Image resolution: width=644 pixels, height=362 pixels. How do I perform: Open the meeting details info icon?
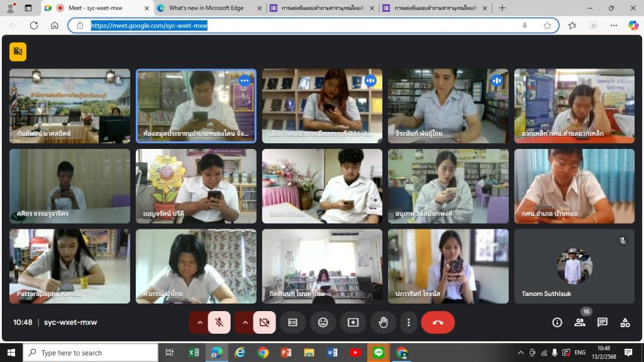[x=557, y=322]
